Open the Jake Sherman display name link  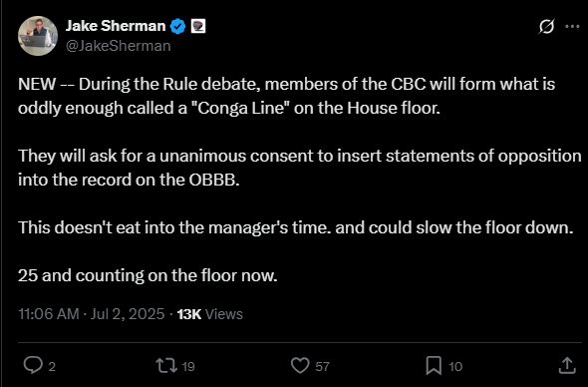coord(116,26)
